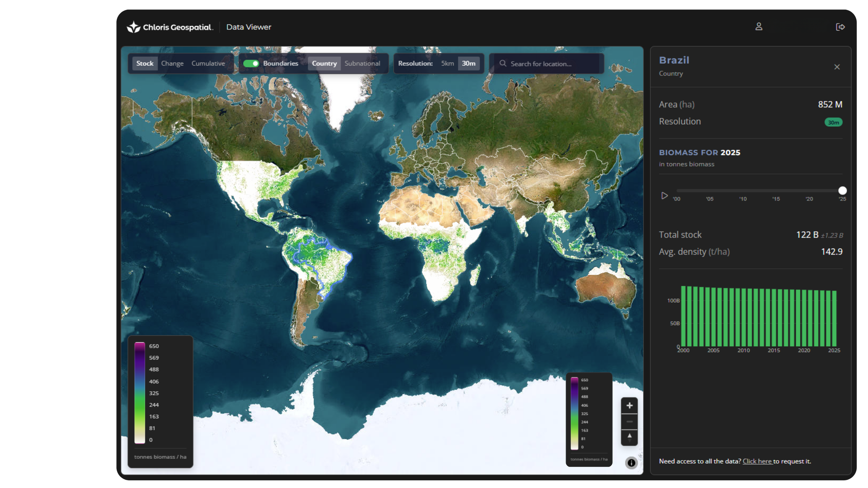
Task: Disable the Boundaries toggle switch
Action: pyautogui.click(x=251, y=64)
